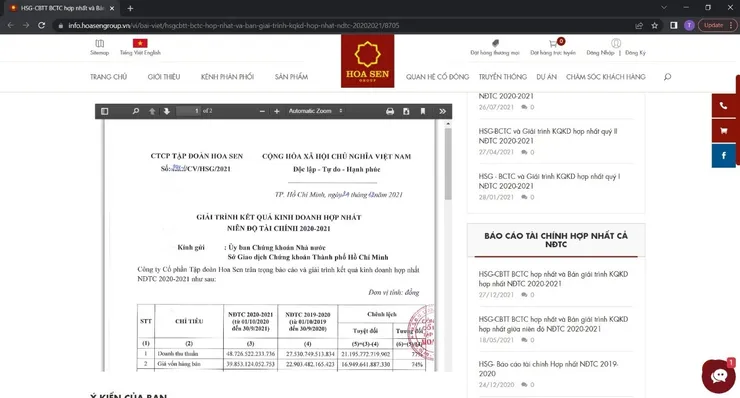Open the find-in-document search tool
Viewport: 740px width, 398px height.
(135, 111)
